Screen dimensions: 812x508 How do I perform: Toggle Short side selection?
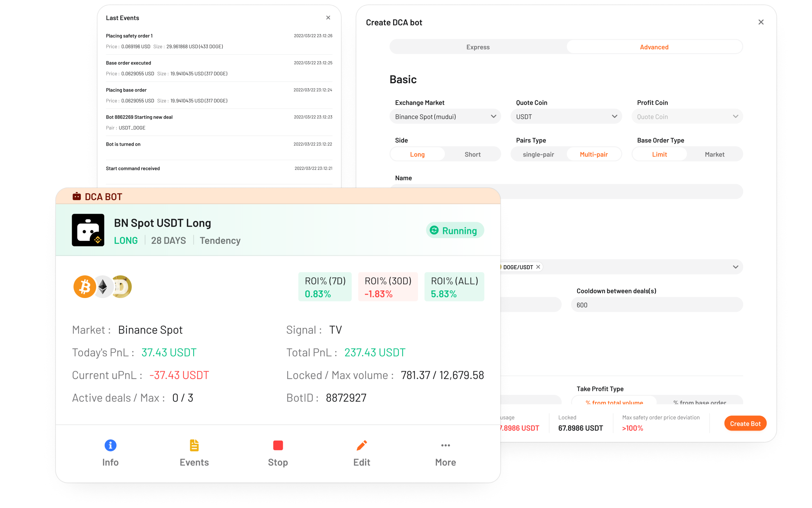click(472, 154)
